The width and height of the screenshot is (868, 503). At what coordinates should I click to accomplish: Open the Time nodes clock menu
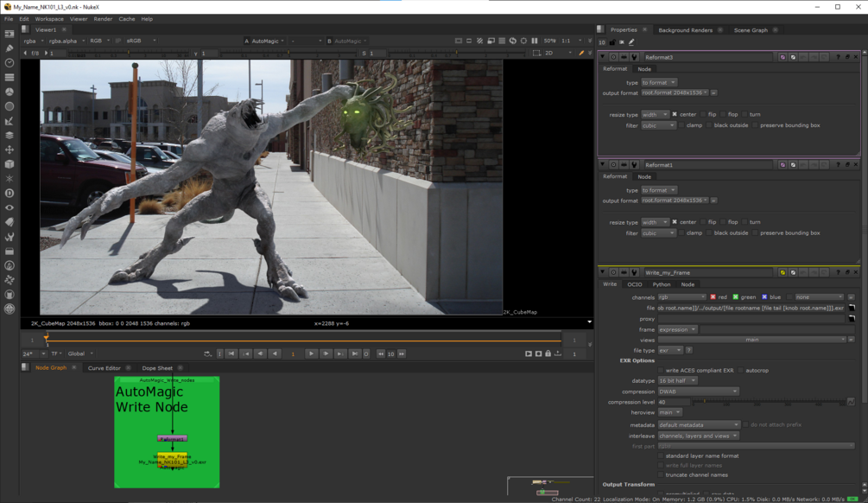pos(10,62)
